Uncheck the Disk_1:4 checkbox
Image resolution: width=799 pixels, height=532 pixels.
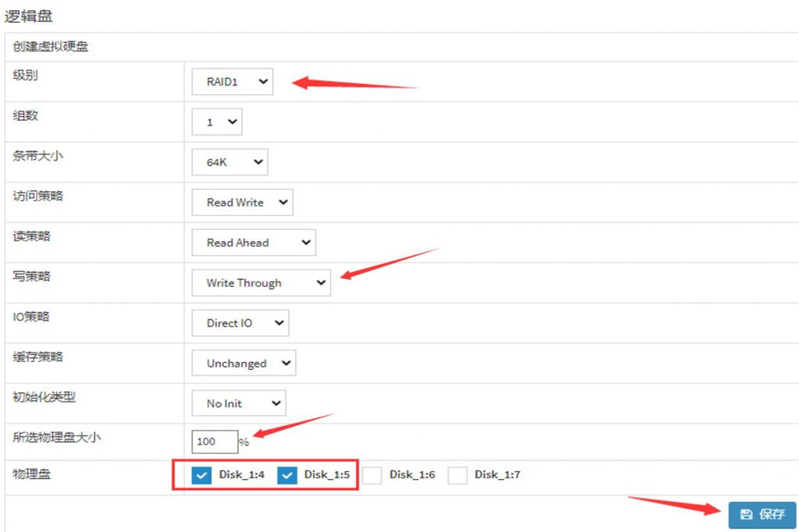pyautogui.click(x=202, y=475)
